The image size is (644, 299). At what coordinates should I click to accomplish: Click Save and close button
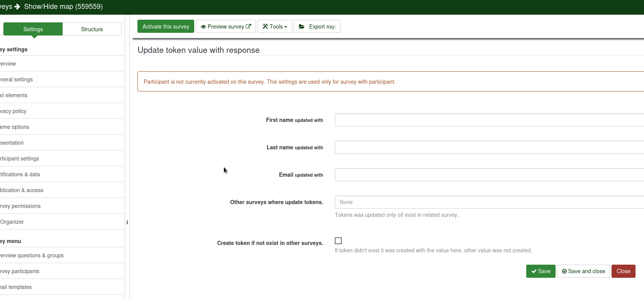583,271
